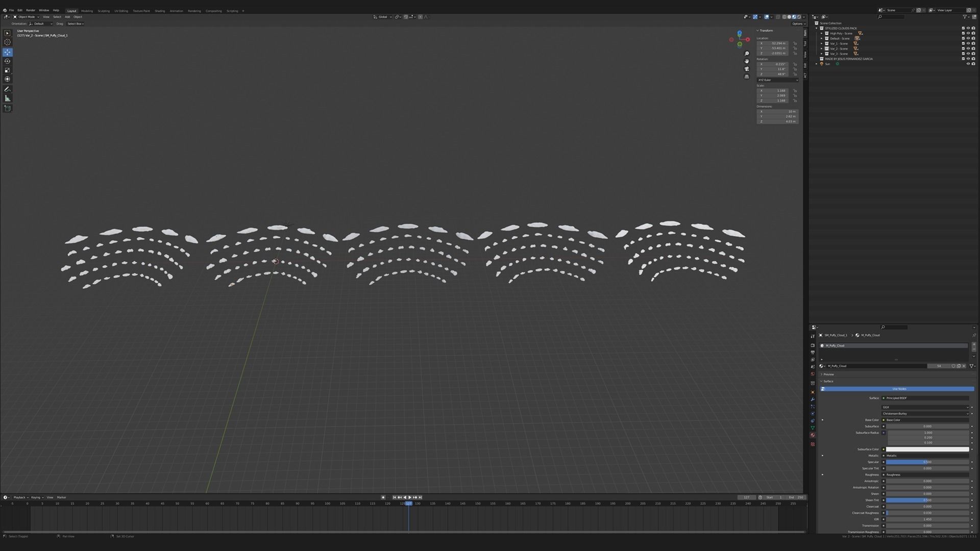Open the Render menu

tap(31, 10)
